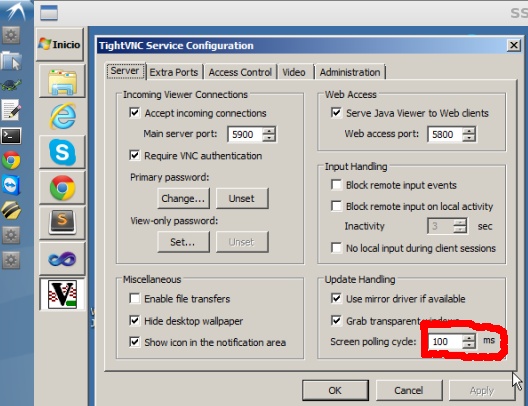Increase Screen polling cycle with up arrow
The image size is (528, 406).
[468, 338]
